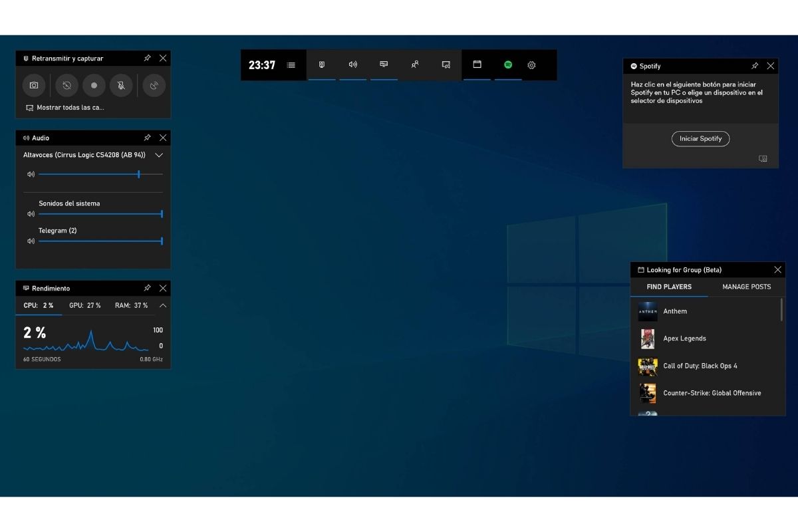The height and width of the screenshot is (532, 798).
Task: Toggle Looking for Group widget in top bar
Action: tap(477, 65)
